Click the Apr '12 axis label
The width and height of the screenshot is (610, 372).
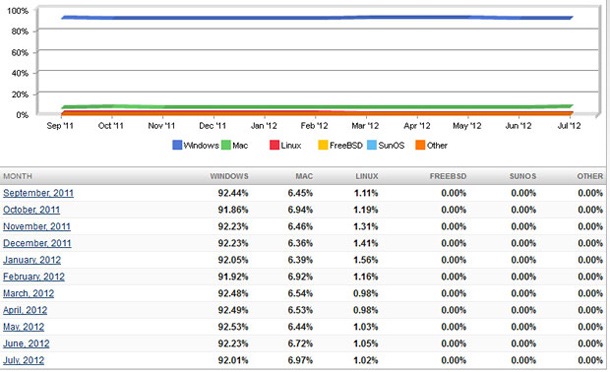417,126
